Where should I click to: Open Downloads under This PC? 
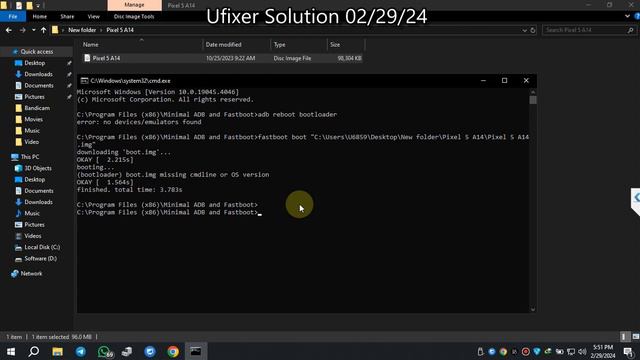pos(38,202)
